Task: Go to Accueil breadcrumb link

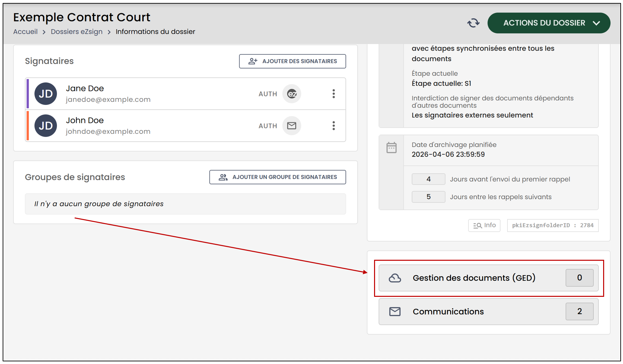Action: pos(25,31)
